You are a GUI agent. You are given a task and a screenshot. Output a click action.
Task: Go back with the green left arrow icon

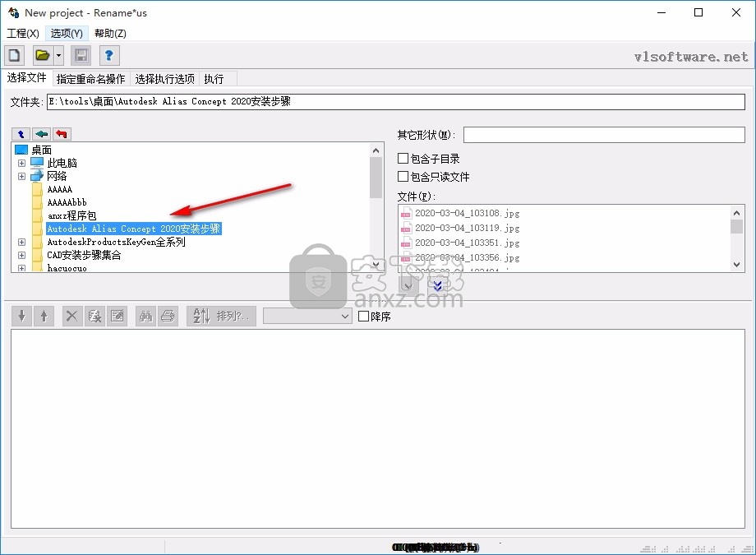coord(41,134)
